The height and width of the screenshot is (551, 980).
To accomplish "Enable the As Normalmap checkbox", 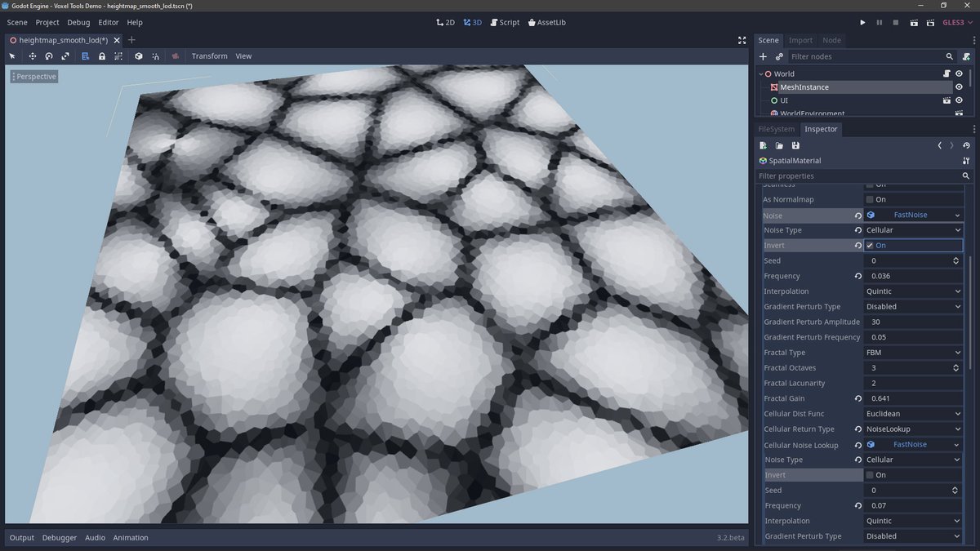I will (870, 199).
